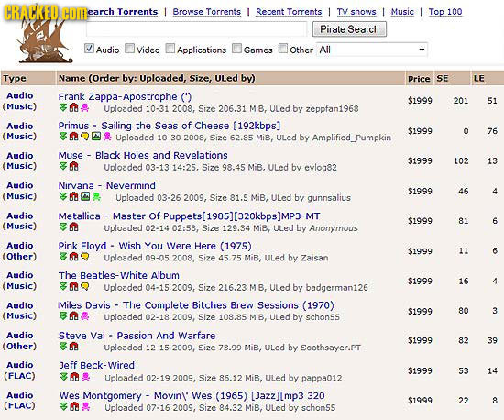Open The Beatles-White Album torrent link

pos(119,276)
